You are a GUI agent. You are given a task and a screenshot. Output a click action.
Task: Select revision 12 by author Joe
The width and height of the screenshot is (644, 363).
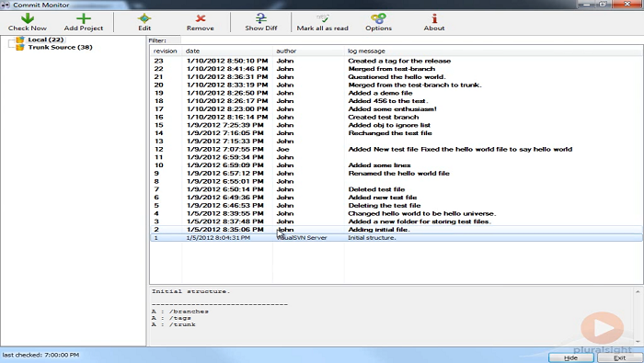397,149
